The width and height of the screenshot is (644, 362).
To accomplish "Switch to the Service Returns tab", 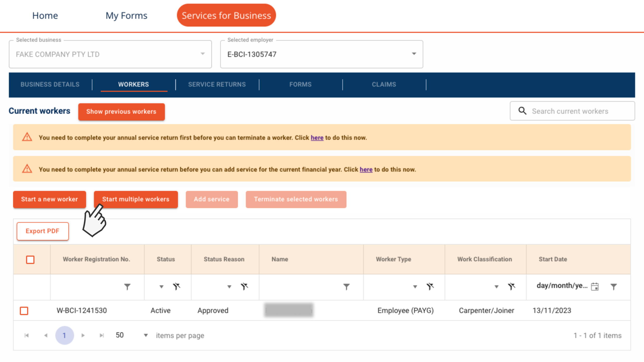I will pos(217,85).
